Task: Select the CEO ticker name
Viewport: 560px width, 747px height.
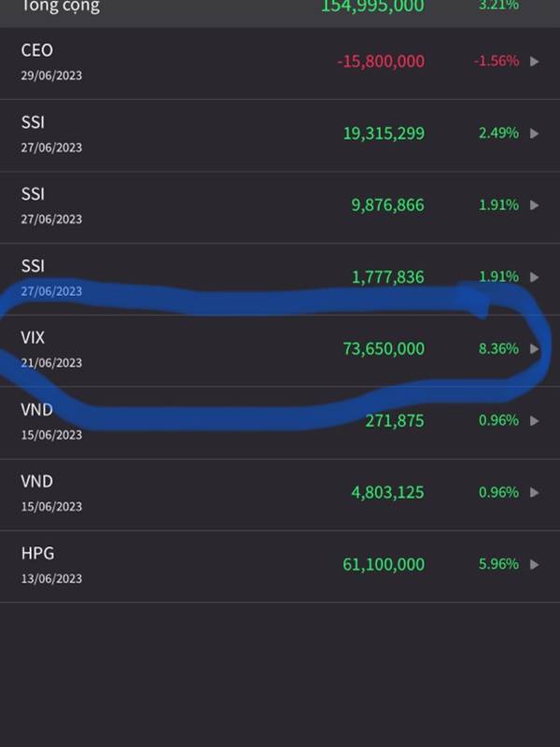Action: [x=37, y=50]
